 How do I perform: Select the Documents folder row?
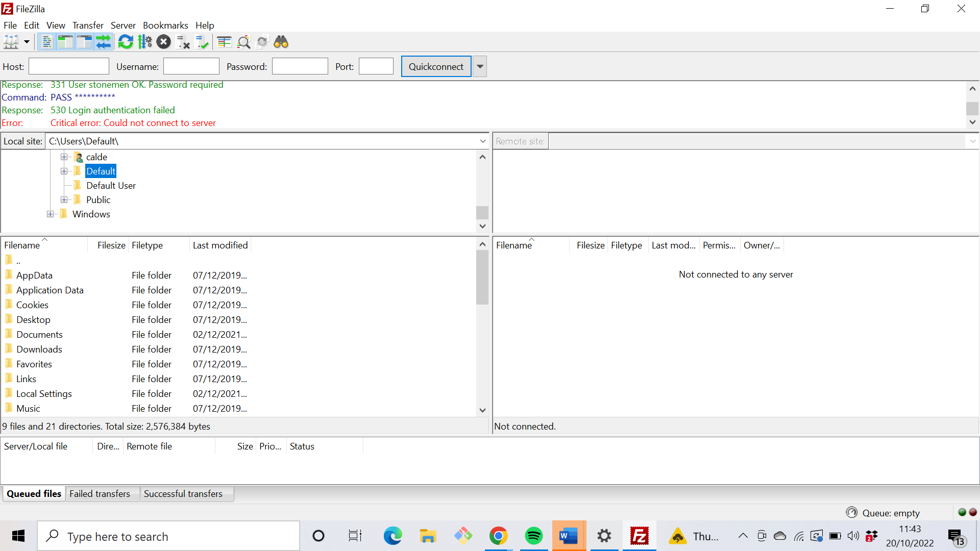pos(238,335)
